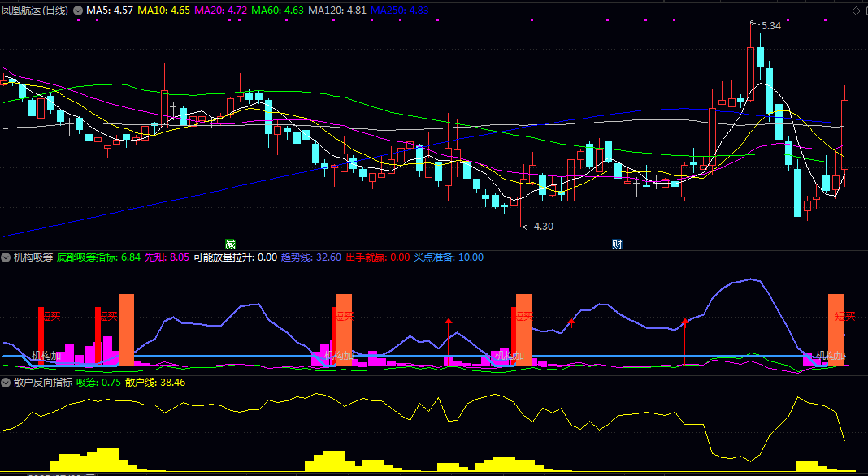Viewport: 868px width, 476px height.
Task: Click the 散户反向指标 indicator name
Action: pos(43,383)
